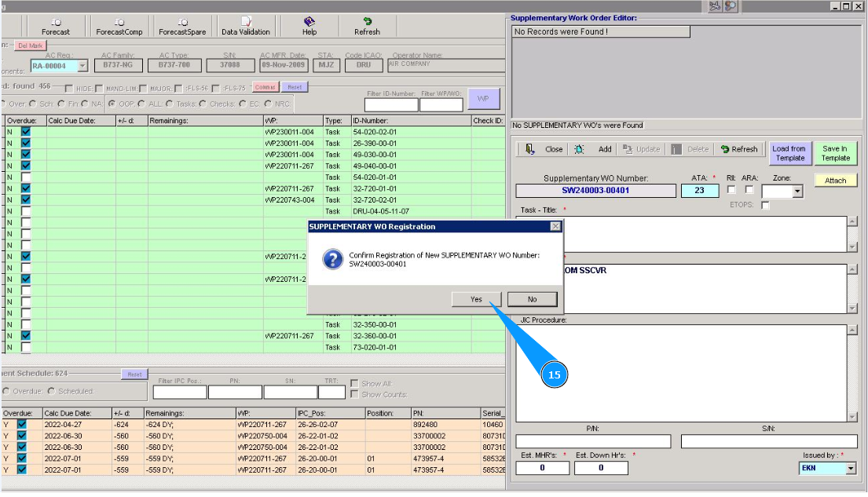This screenshot has height=497, width=868.
Task: Click No in the registration dialog
Action: point(532,299)
